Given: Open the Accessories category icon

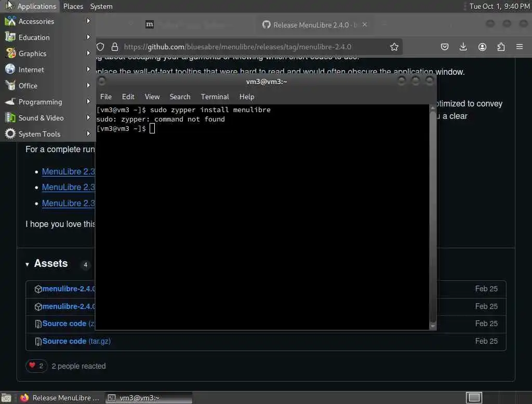Looking at the screenshot, I should (10, 21).
